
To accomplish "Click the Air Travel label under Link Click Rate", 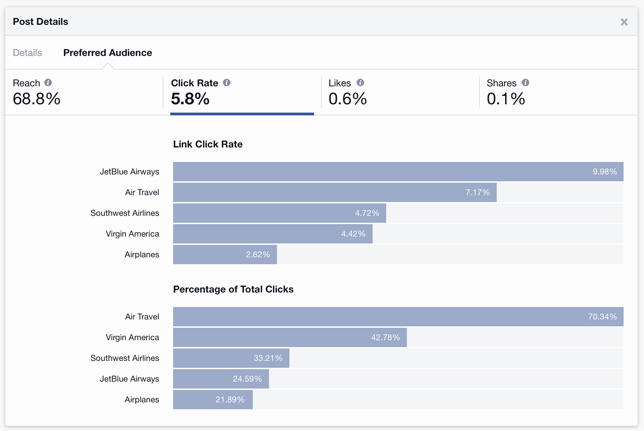I will pyautogui.click(x=142, y=192).
